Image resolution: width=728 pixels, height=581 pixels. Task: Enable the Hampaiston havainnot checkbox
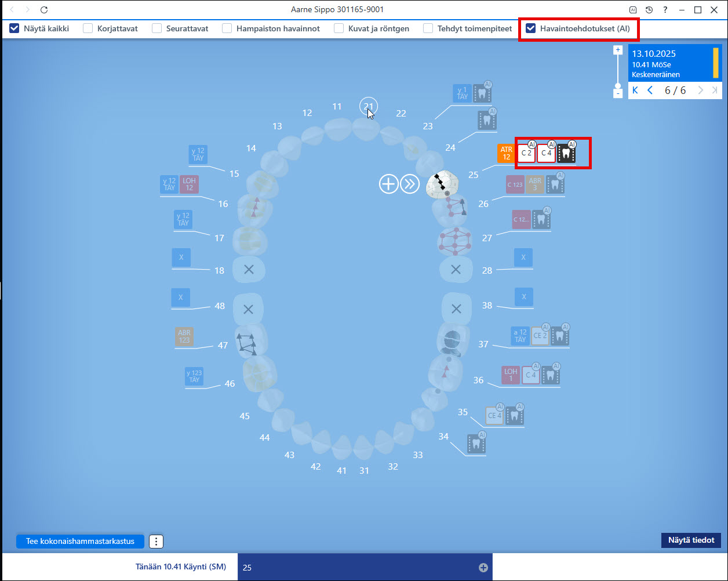[x=227, y=28]
